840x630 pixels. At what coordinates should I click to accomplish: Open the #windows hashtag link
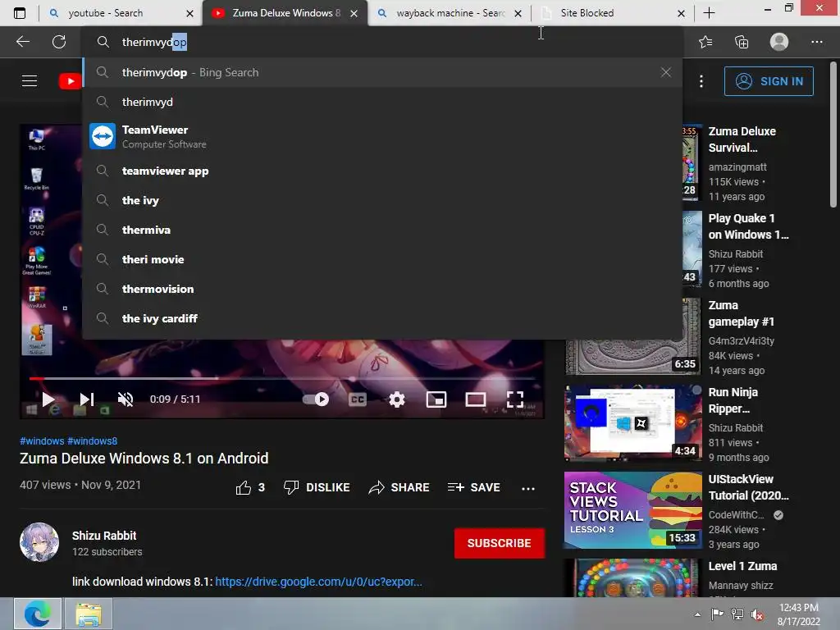click(42, 441)
